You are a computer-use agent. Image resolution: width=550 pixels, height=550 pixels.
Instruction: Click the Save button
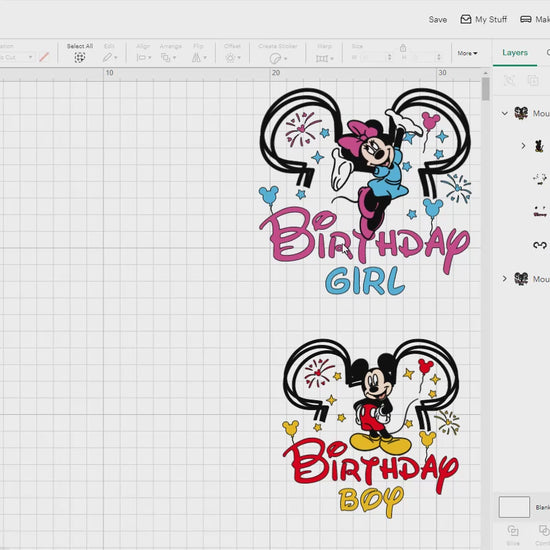tap(437, 20)
